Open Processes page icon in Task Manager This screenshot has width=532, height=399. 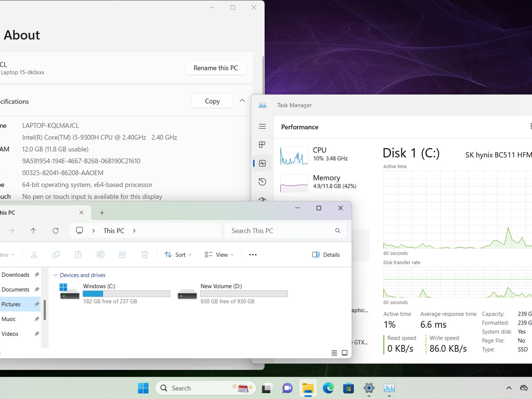point(262,145)
